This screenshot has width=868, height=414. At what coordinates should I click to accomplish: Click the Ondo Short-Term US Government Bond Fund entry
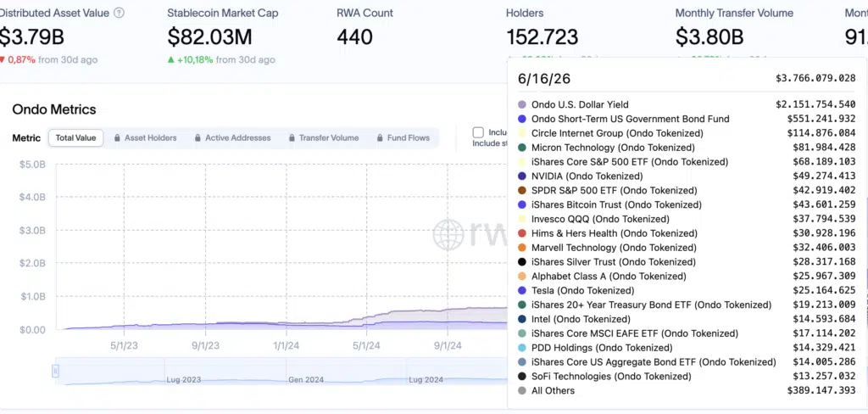[x=631, y=119]
